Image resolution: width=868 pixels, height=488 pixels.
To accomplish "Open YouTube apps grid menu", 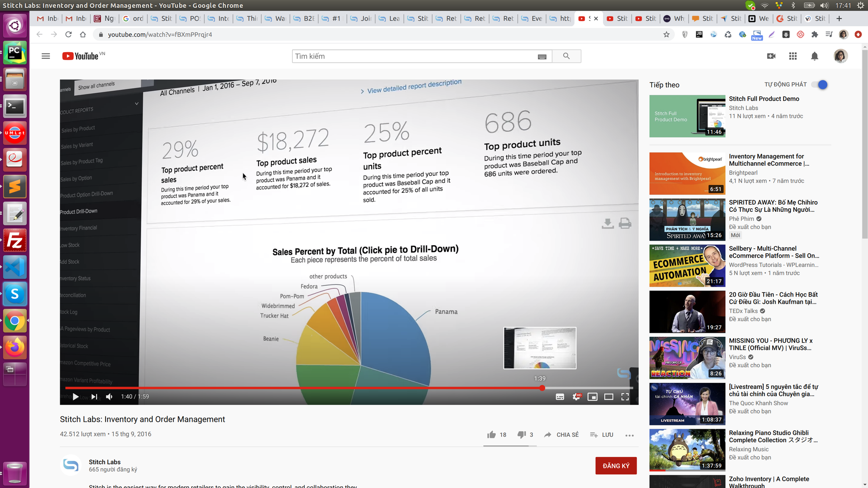I will (793, 56).
